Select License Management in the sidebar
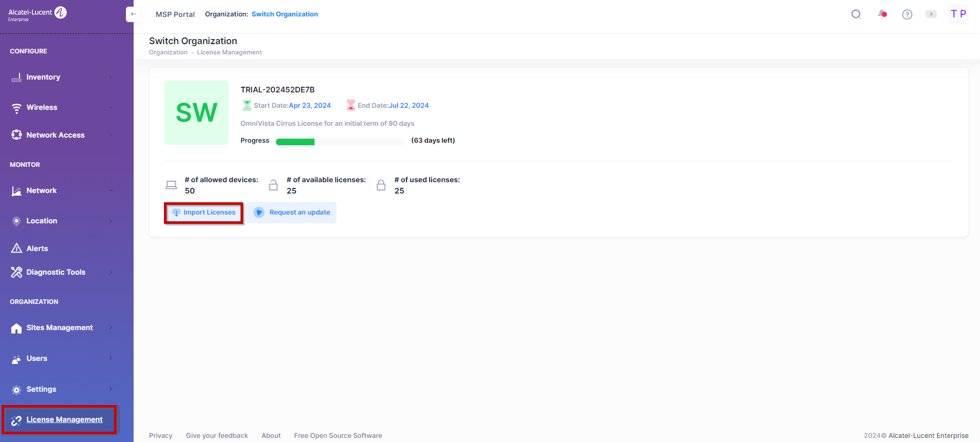This screenshot has height=442, width=980. click(x=65, y=419)
